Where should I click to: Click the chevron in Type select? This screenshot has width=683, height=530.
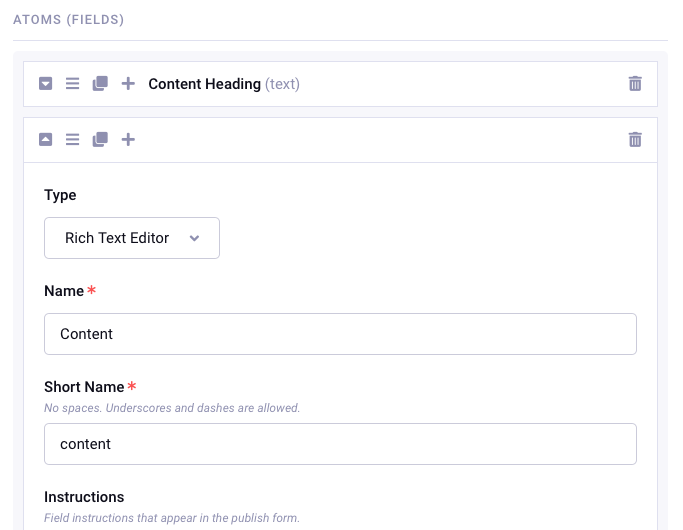click(194, 238)
